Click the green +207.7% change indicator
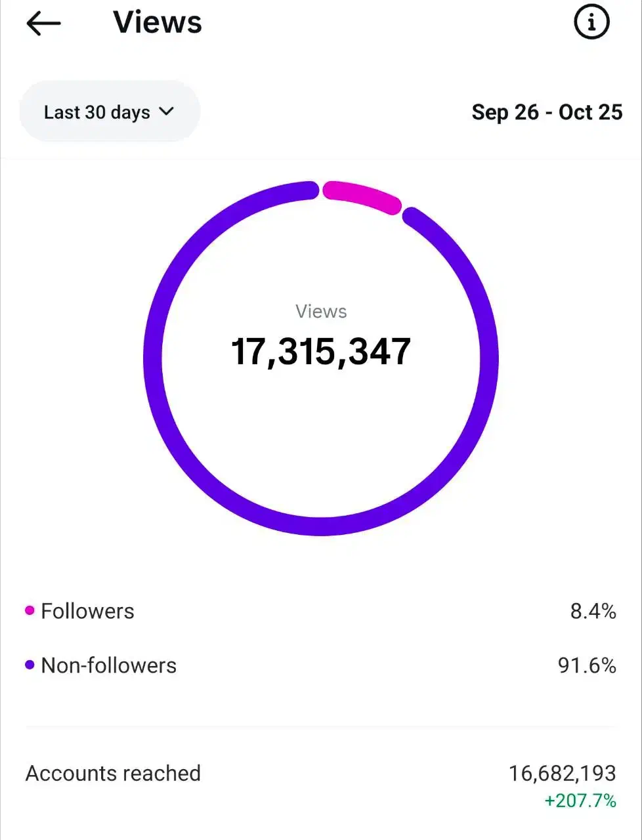642x840 pixels. (580, 801)
